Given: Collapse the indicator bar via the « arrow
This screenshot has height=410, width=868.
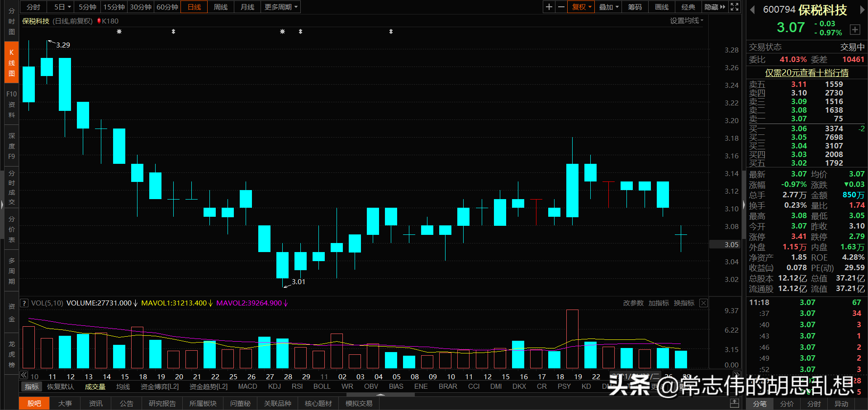Looking at the screenshot, I should [x=24, y=375].
